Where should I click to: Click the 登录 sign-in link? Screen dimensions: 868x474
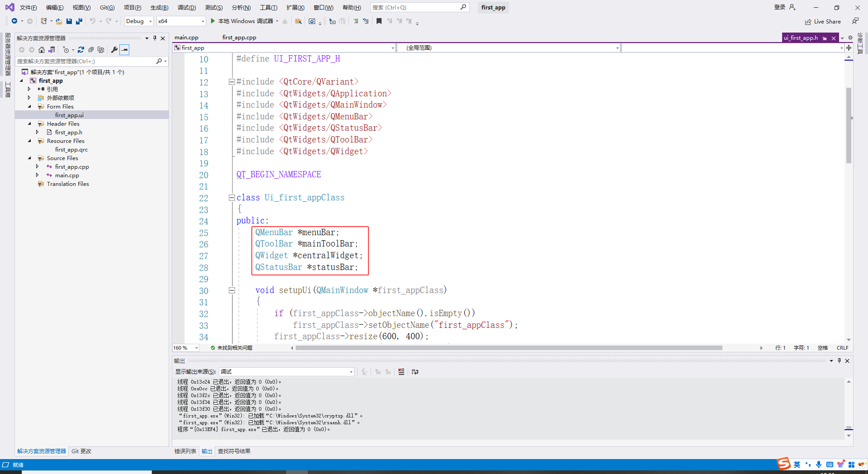[780, 7]
